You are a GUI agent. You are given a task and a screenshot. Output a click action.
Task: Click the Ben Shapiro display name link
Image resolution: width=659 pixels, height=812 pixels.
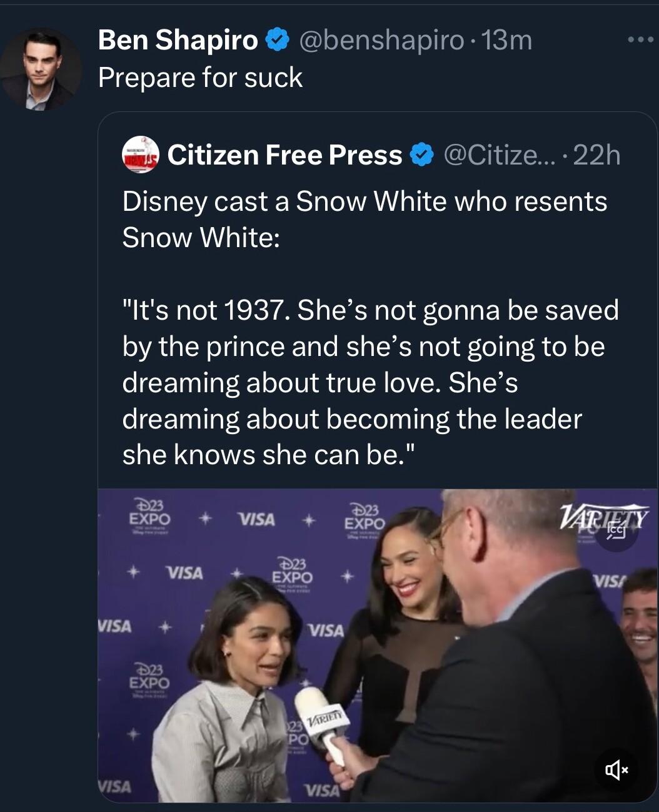coord(179,39)
